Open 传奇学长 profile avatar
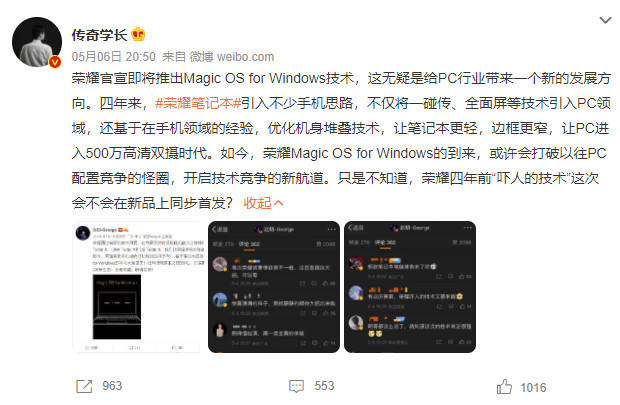Viewport: 620px width, 405px height. pos(37,42)
